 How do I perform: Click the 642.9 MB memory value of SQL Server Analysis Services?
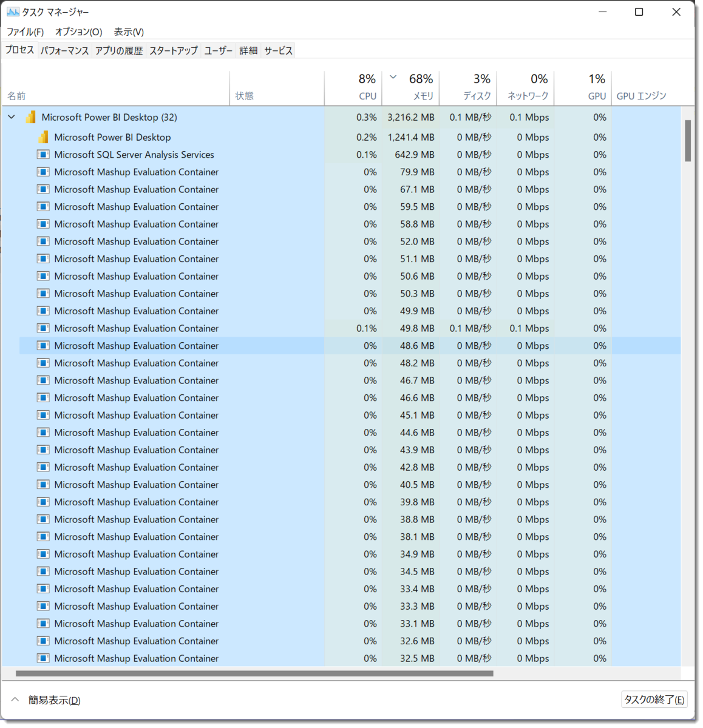(415, 155)
